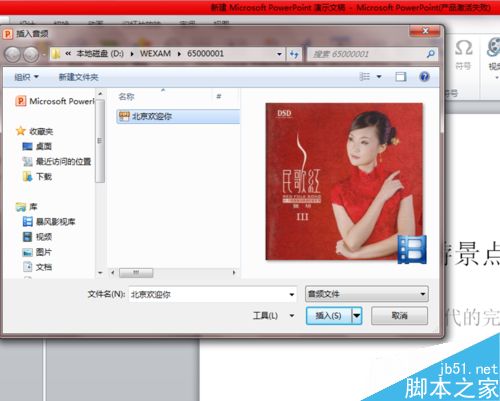Open the 暴风影视库 library
500x401 pixels.
pos(49,222)
